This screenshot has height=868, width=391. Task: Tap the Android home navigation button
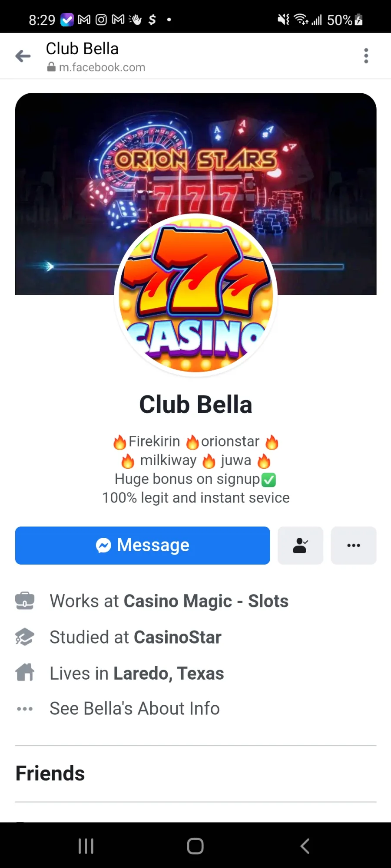(x=195, y=846)
